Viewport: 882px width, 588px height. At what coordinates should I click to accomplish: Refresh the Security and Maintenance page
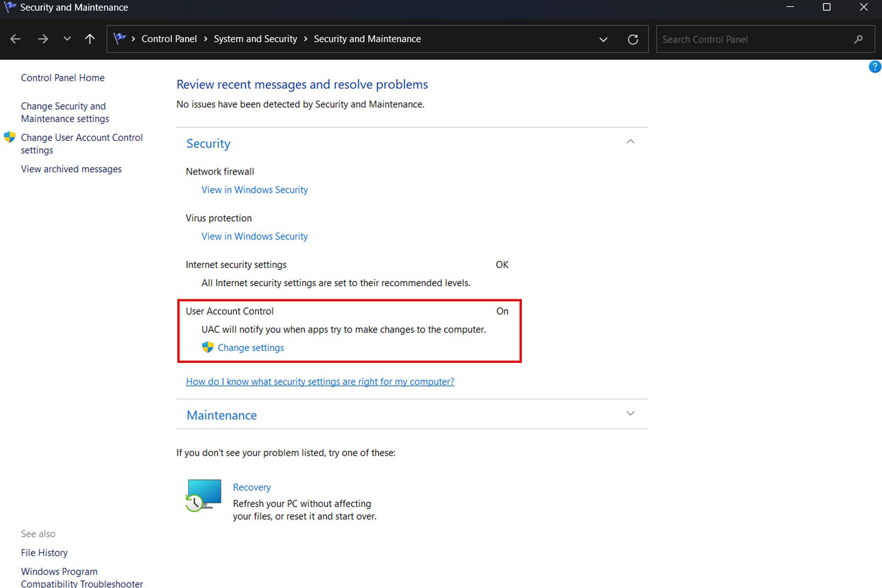pos(633,40)
